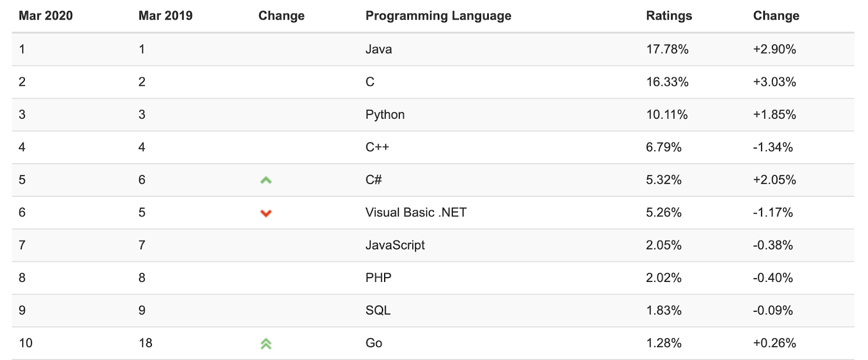The width and height of the screenshot is (868, 360).
Task: Click the 17.78% rating for Java
Action: (x=667, y=49)
